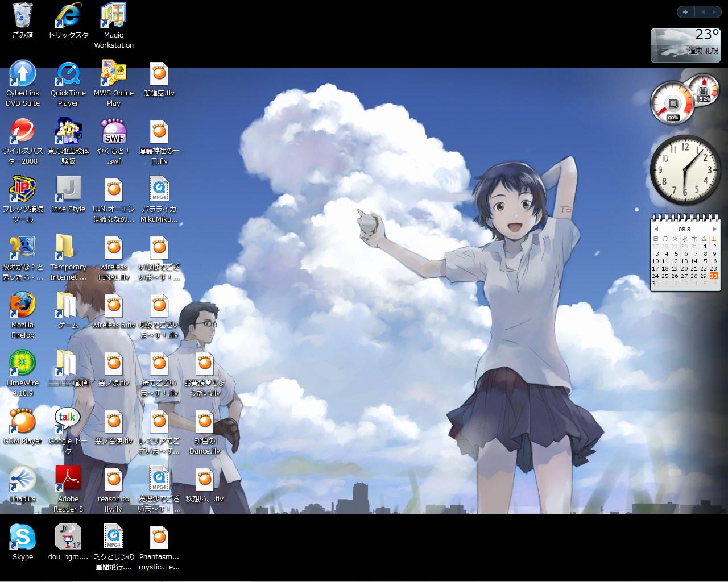This screenshot has height=582, width=728.
Task: Select the wireless FINAL.flv file
Action: [114, 257]
